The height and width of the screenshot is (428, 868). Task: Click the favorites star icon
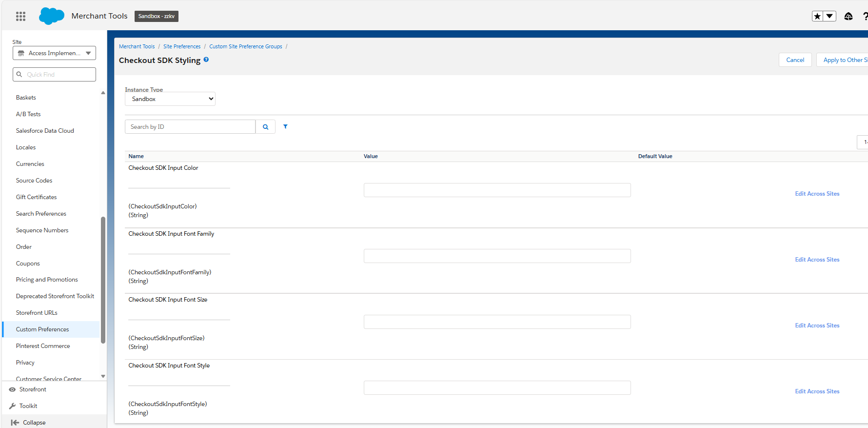point(817,16)
